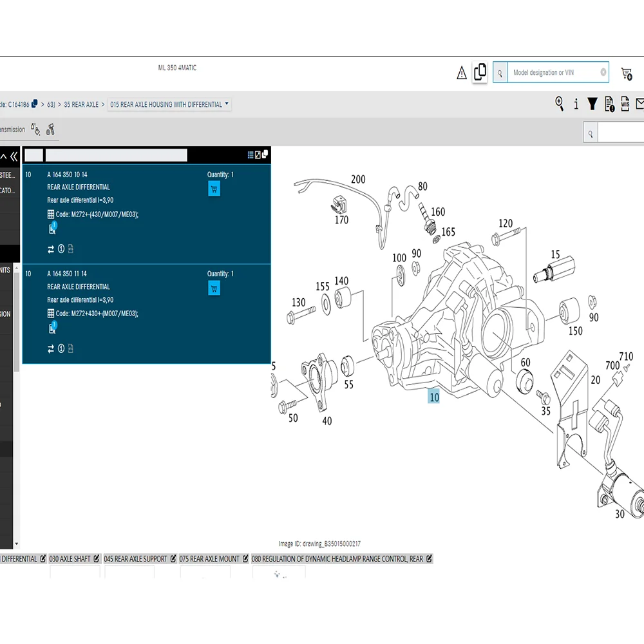This screenshot has height=644, width=644.
Task: Click callout 150 in the drawing
Action: (575, 330)
